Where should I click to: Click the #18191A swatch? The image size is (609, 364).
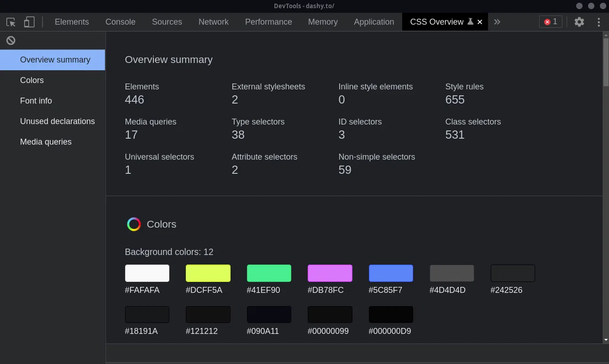(147, 314)
